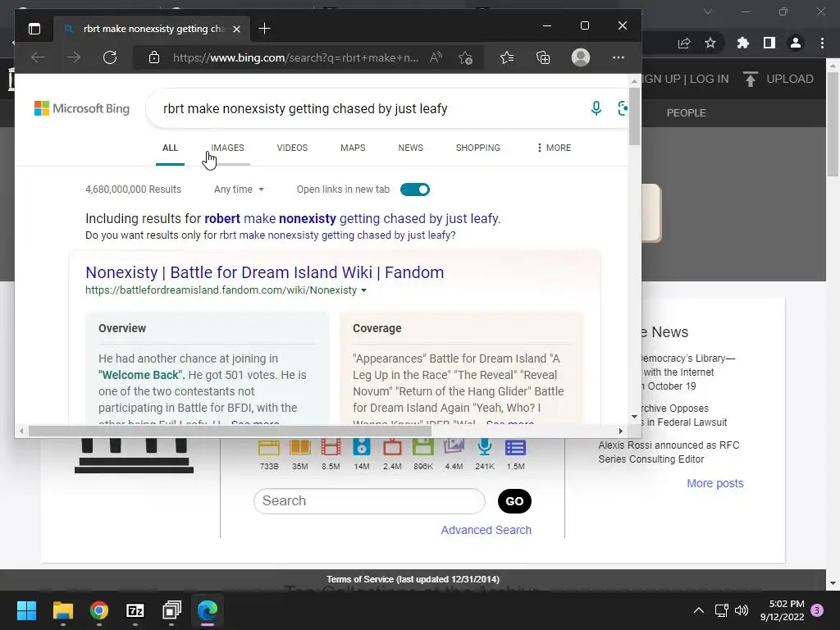Click UPLOAD on Internet Archive
Viewport: 840px width, 630px height.
(778, 80)
